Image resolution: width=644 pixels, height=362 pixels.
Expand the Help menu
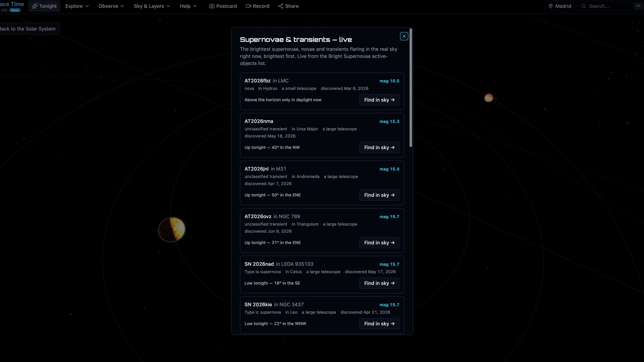click(x=188, y=6)
